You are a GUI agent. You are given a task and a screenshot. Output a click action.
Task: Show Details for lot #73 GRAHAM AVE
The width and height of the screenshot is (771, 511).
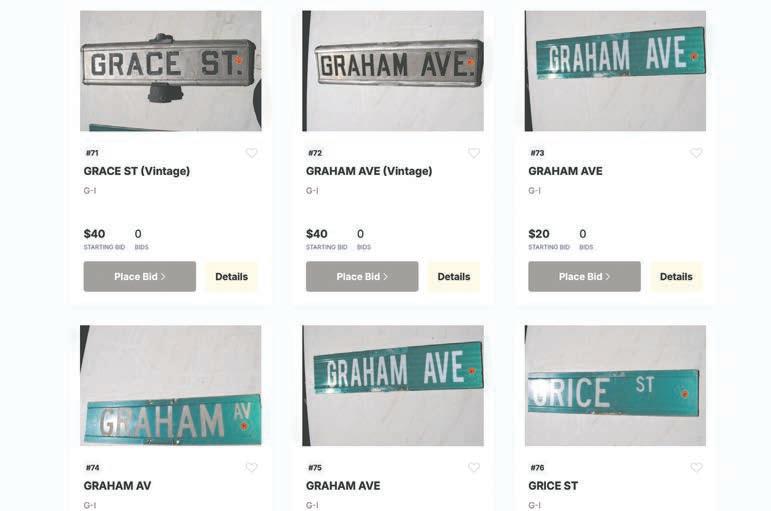pyautogui.click(x=676, y=276)
